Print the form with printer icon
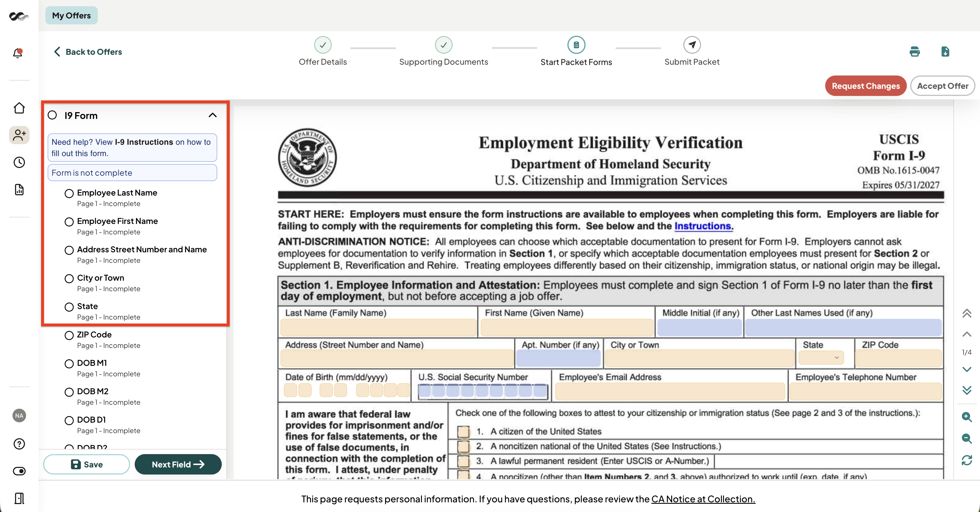The height and width of the screenshot is (512, 980). (x=914, y=51)
